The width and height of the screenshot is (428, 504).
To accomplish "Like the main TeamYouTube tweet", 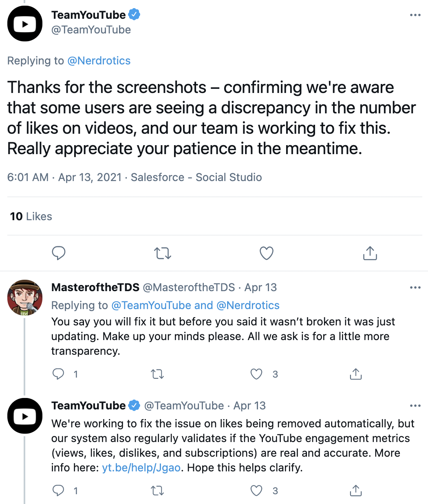I will click(267, 253).
